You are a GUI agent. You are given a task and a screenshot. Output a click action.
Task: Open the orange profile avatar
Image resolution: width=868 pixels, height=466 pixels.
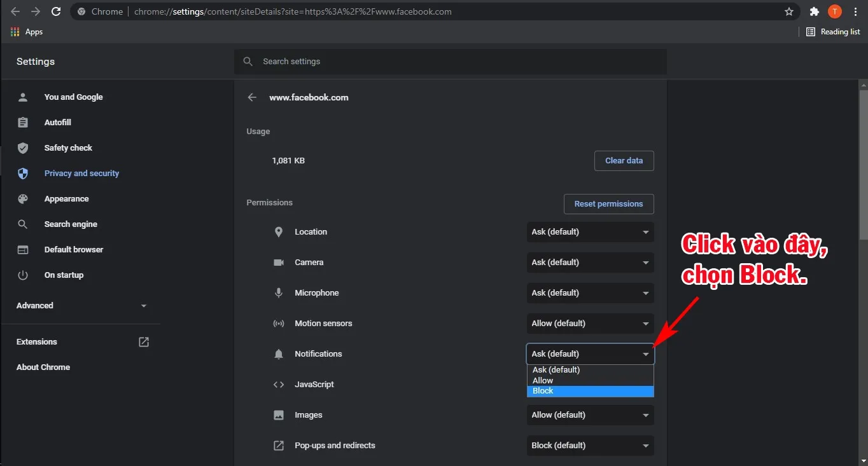coord(834,11)
